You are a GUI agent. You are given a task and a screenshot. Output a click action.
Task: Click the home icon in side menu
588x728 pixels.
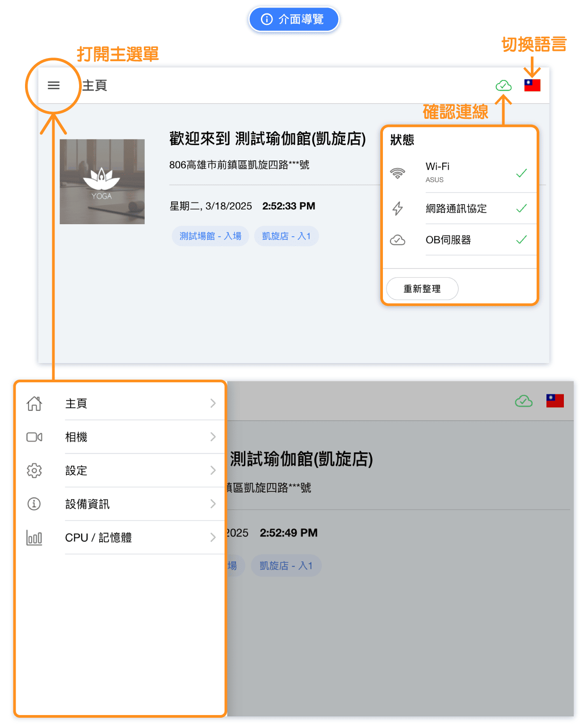(34, 403)
